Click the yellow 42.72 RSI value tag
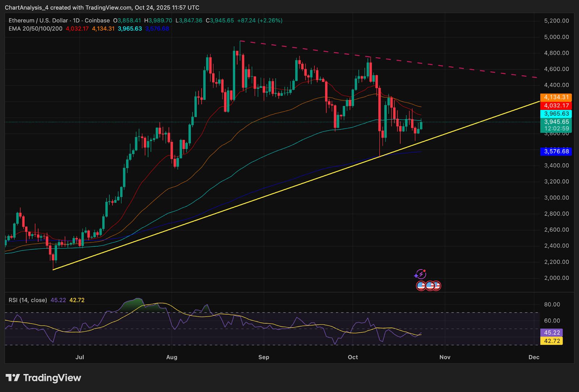 (551, 341)
